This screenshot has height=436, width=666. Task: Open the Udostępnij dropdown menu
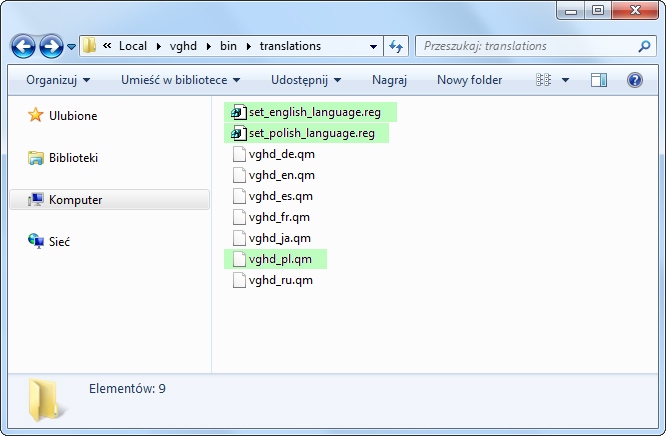coord(305,80)
